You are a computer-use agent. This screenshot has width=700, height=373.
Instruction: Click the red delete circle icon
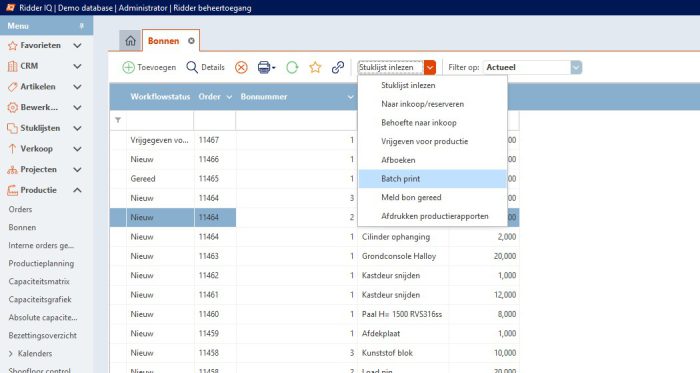coord(241,67)
